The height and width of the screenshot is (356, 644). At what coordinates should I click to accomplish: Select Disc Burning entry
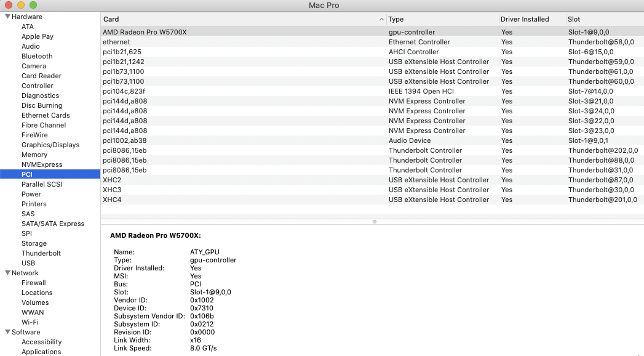(x=42, y=105)
